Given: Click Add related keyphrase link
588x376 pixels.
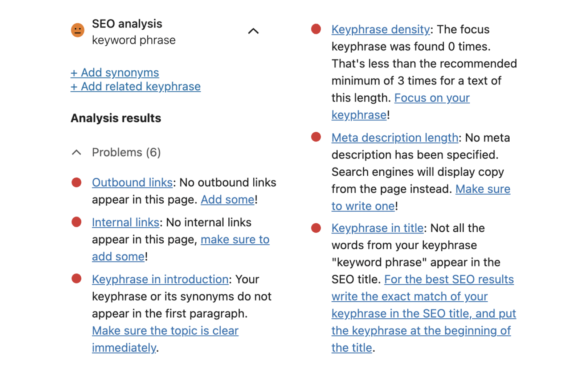Looking at the screenshot, I should [135, 87].
